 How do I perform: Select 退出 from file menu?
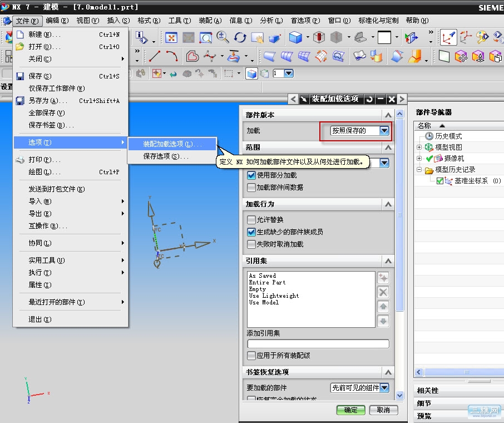coord(70,319)
